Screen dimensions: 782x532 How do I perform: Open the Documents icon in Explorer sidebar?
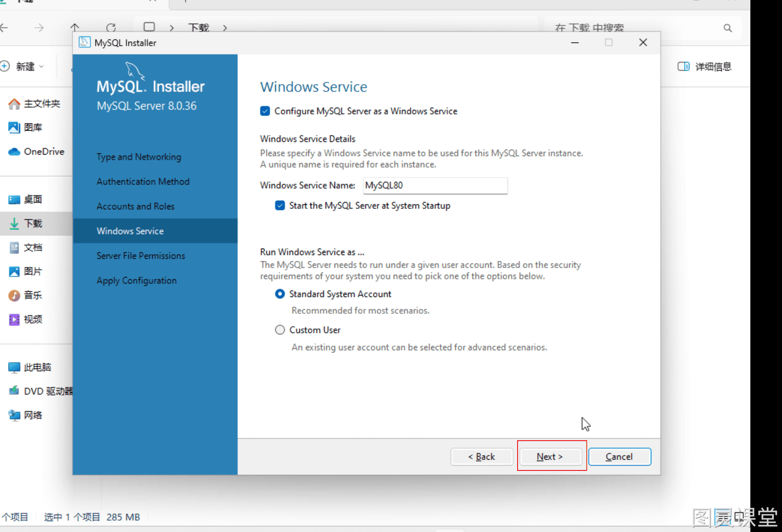click(x=14, y=247)
